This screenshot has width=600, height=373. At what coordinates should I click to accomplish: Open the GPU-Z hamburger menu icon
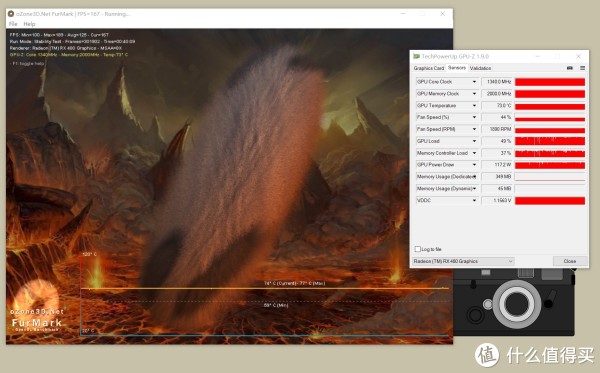[x=582, y=68]
